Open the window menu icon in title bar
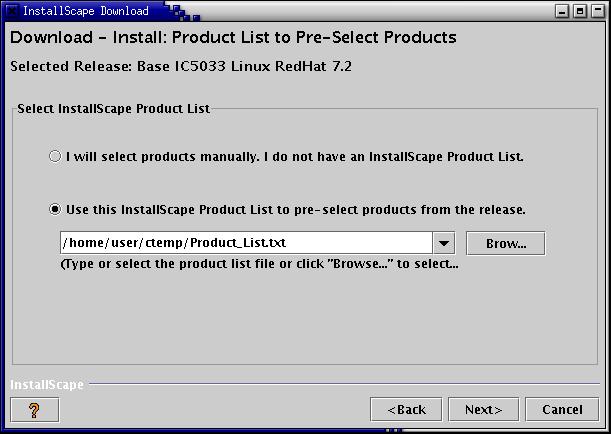This screenshot has width=611, height=434. 12,11
